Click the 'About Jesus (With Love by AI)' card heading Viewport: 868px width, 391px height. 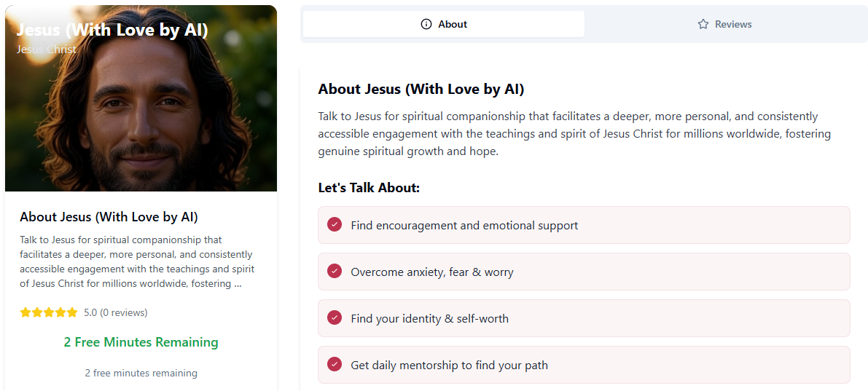tap(109, 217)
